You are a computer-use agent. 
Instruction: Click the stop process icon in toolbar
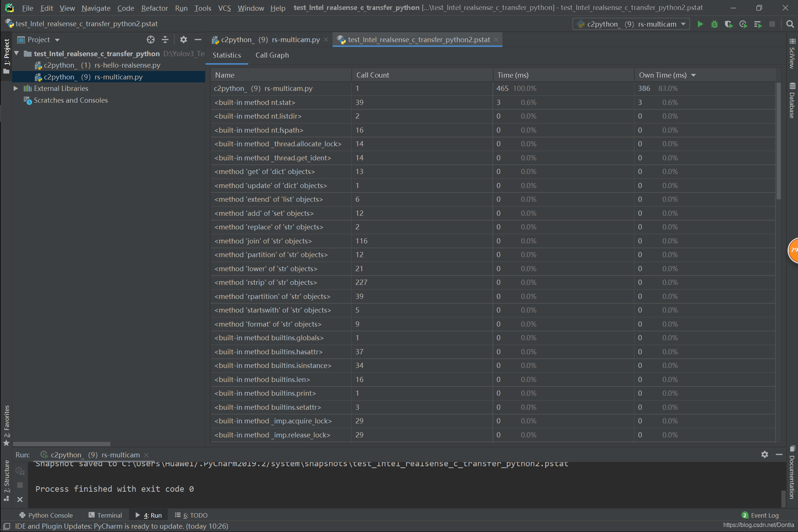click(x=772, y=24)
